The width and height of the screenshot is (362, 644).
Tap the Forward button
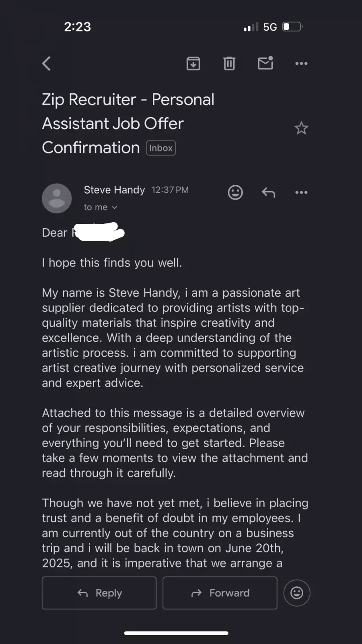click(220, 593)
